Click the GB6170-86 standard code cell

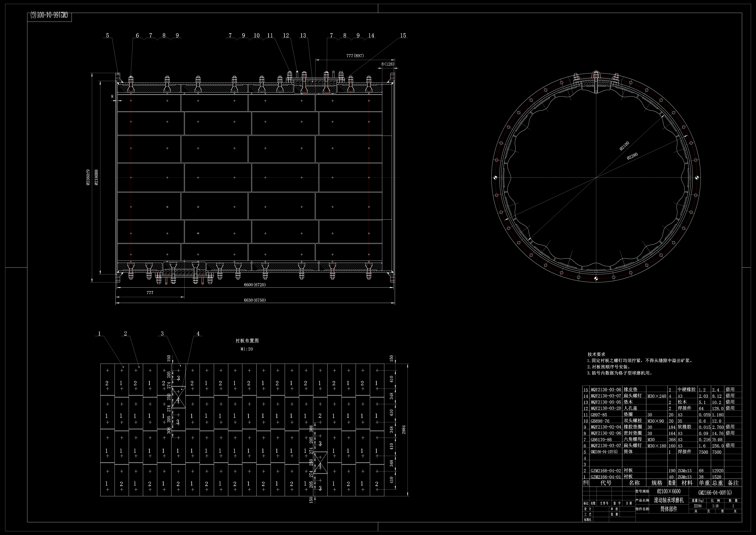coord(601,439)
